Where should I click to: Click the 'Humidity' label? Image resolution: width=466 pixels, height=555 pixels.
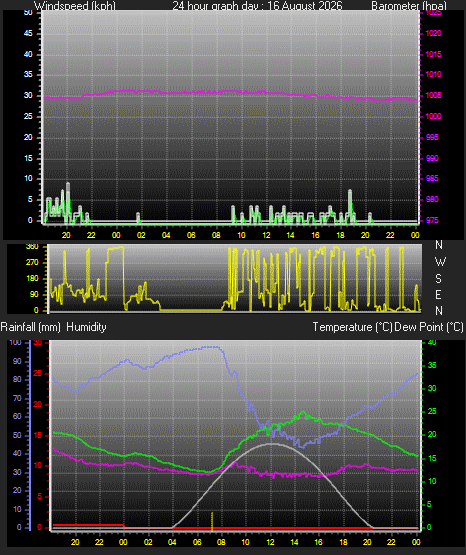pyautogui.click(x=86, y=327)
